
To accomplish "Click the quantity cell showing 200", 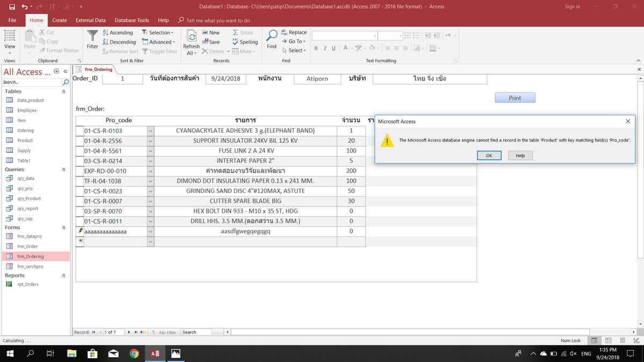I will click(x=351, y=171).
